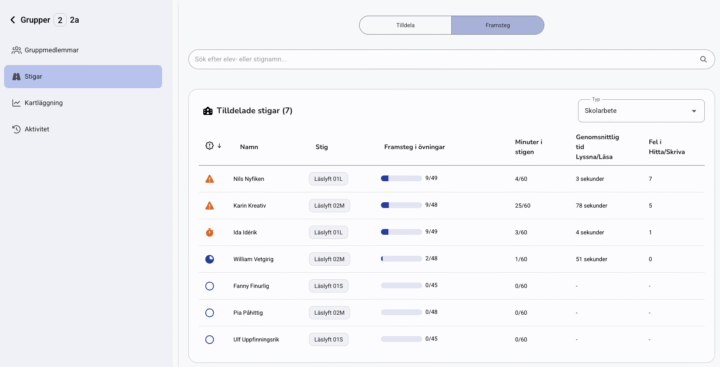
Task: Click the Namn column header
Action: pos(249,147)
